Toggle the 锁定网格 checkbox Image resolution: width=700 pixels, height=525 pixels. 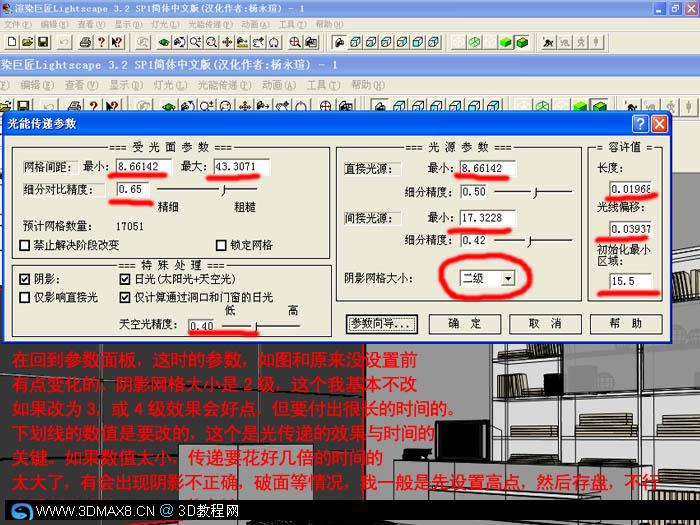221,245
